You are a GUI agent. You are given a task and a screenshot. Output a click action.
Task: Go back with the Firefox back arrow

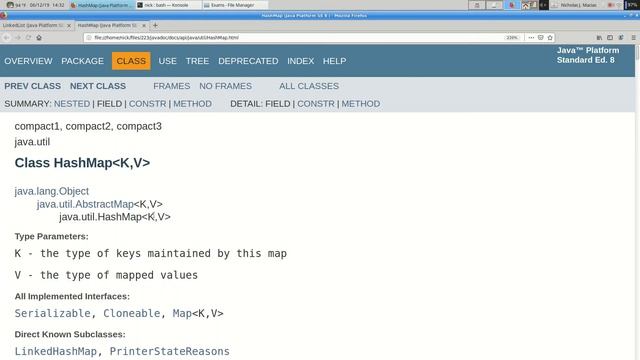point(7,38)
